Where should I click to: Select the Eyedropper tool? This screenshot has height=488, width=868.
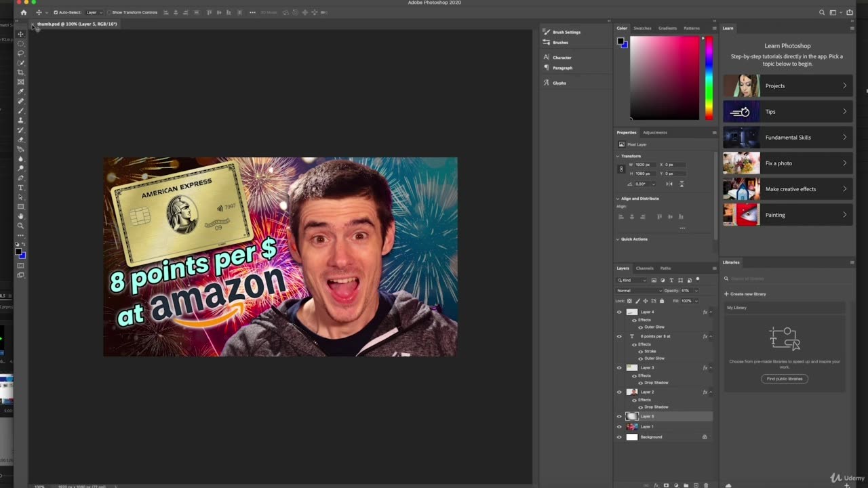click(20, 91)
